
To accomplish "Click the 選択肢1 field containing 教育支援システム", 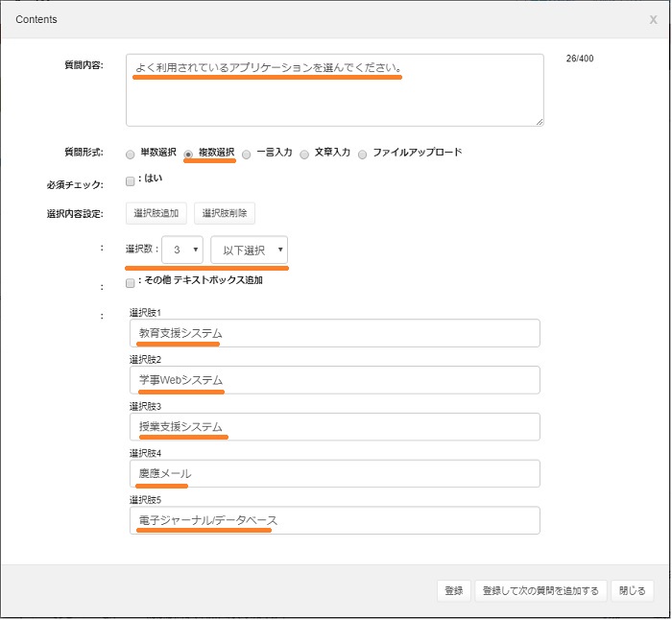I will coord(334,333).
